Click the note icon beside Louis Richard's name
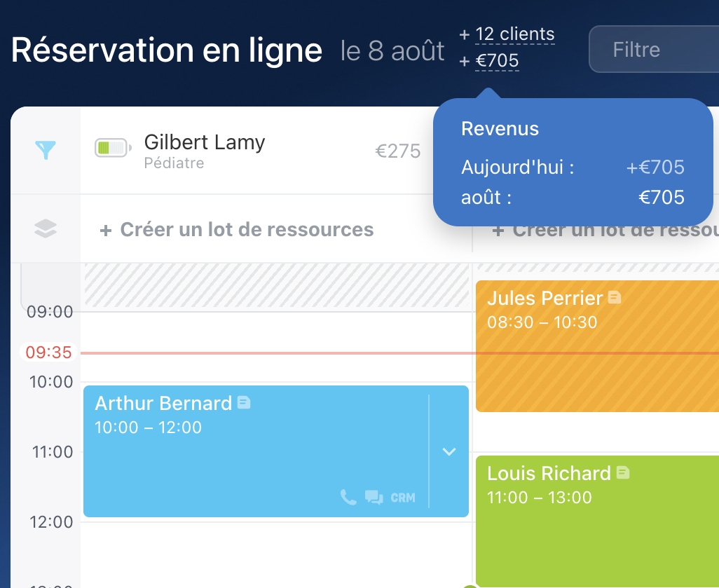This screenshot has width=719, height=588. (x=623, y=472)
